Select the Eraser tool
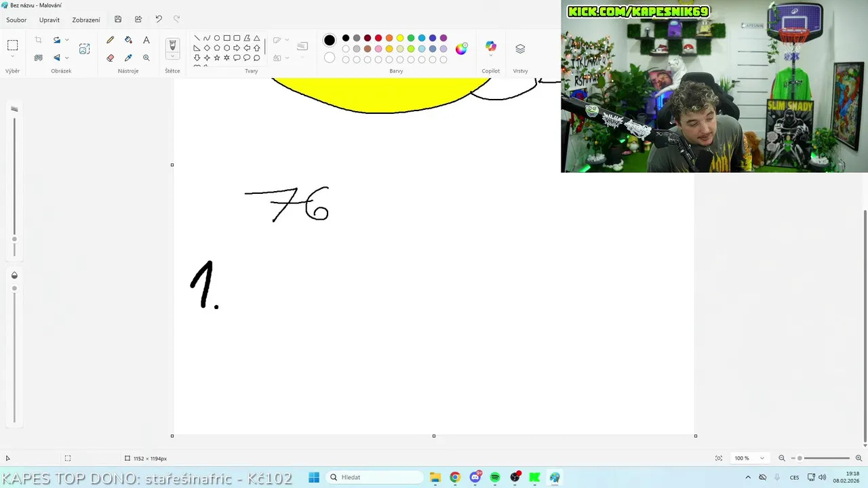The height and width of the screenshot is (488, 868). (x=111, y=58)
